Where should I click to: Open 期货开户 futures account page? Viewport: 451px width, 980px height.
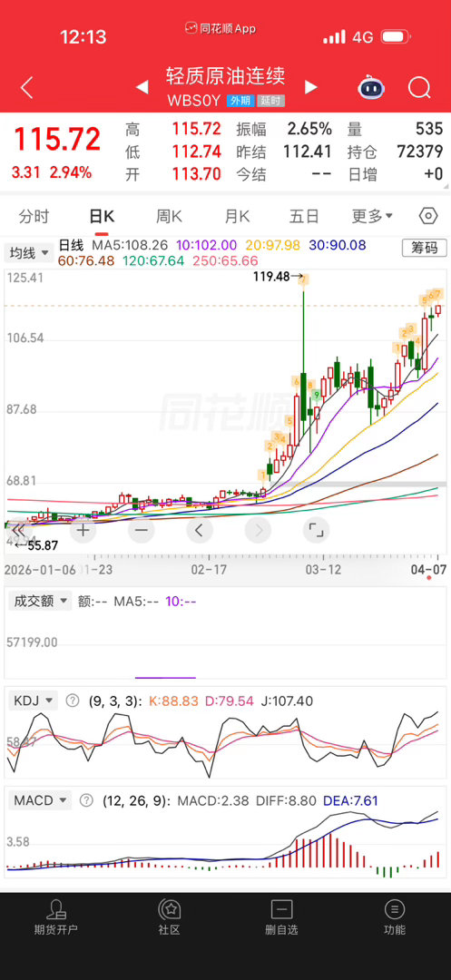[x=56, y=917]
